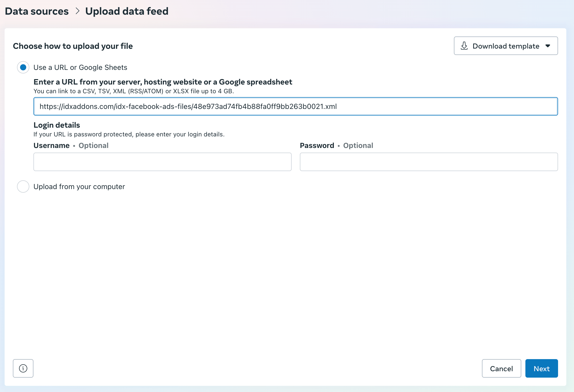
Task: Click into the Password field
Action: point(429,162)
